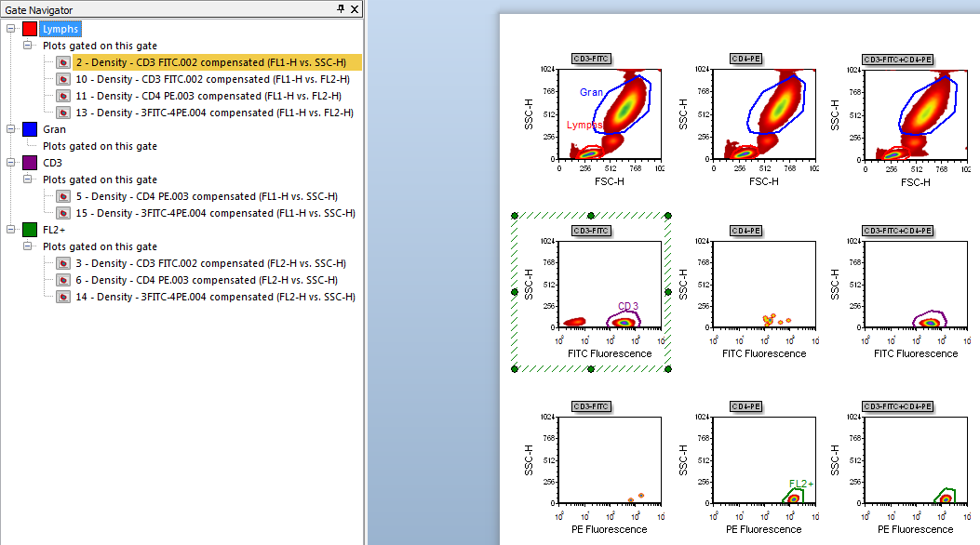Collapse the CD3 gate tree node

coord(10,163)
